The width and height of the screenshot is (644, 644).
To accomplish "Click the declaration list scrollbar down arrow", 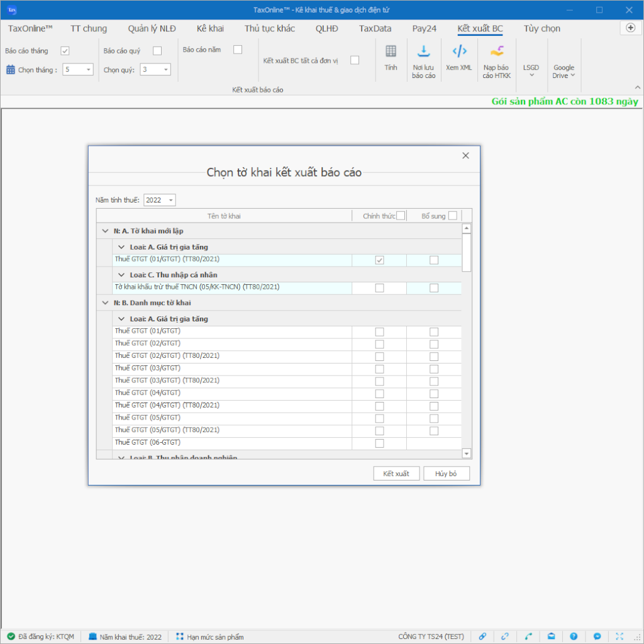I will 467,453.
